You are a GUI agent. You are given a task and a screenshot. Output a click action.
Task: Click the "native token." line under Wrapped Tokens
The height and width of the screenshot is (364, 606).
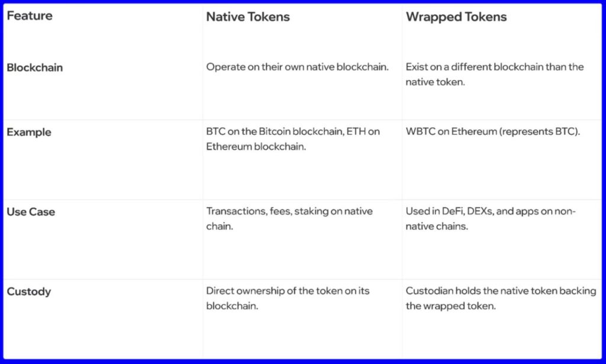point(435,82)
